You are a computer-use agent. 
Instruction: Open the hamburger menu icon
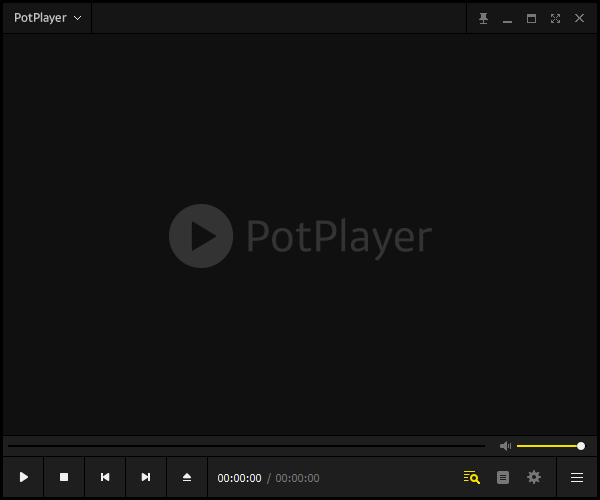click(x=577, y=478)
